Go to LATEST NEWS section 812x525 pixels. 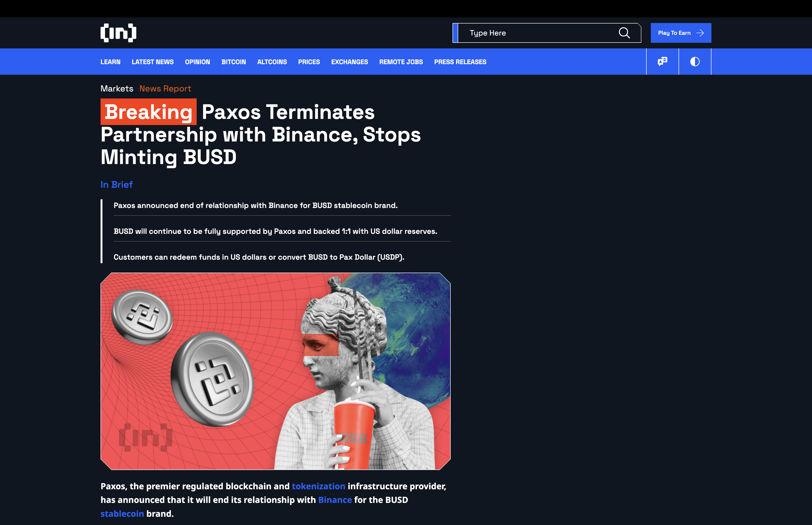tap(153, 62)
